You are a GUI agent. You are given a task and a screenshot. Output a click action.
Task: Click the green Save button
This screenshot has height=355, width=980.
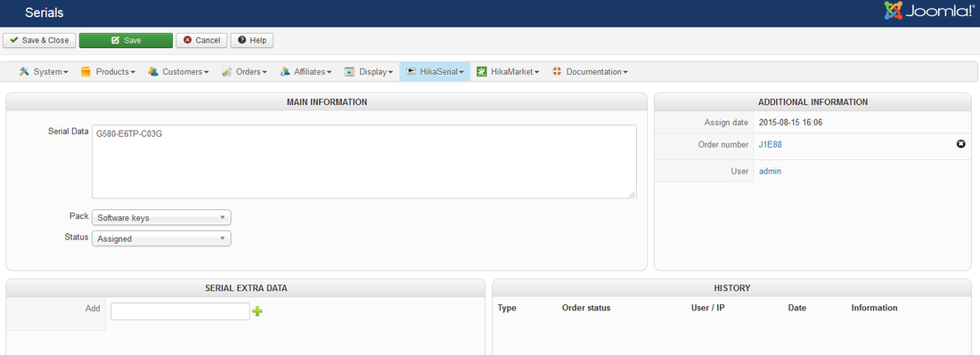[126, 40]
